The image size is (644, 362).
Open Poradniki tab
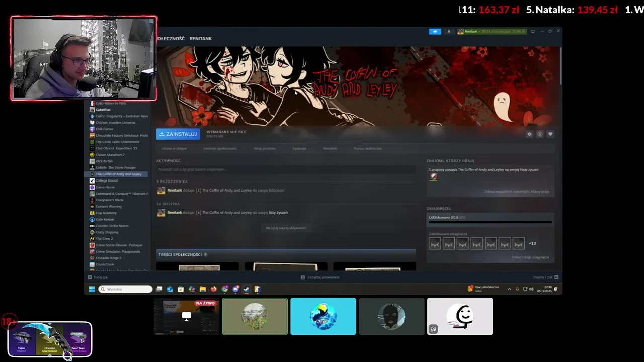(x=330, y=149)
